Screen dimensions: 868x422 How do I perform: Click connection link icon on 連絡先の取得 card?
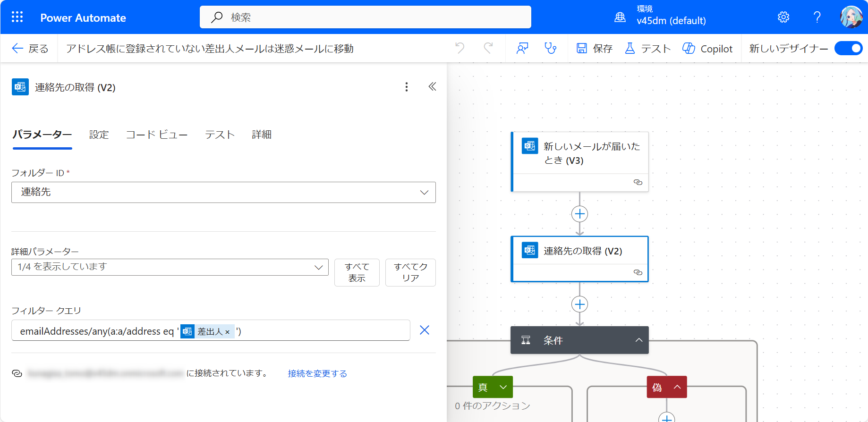click(x=638, y=272)
